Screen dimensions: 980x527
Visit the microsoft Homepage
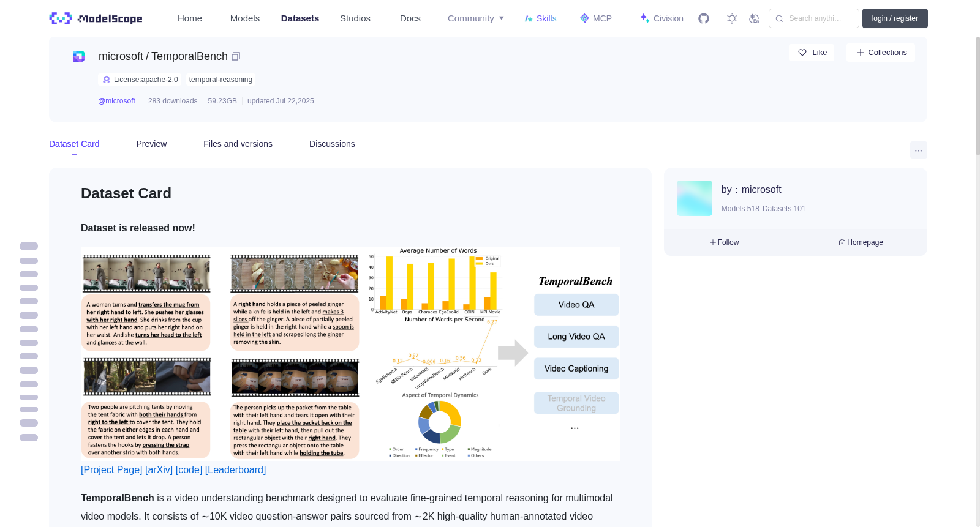(x=861, y=242)
